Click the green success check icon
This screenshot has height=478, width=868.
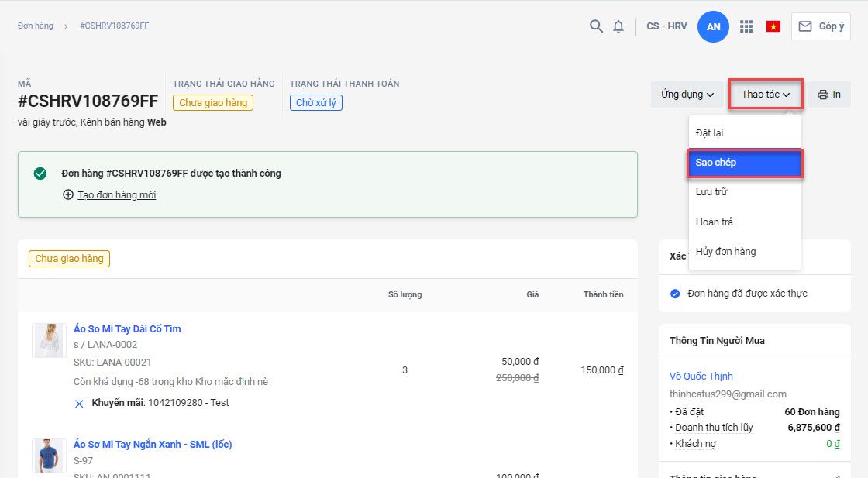[x=40, y=174]
